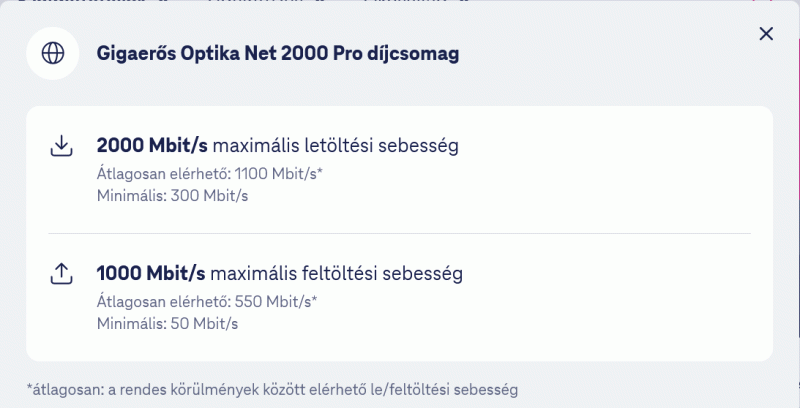Image resolution: width=800 pixels, height=408 pixels.
Task: Click the globe icon beside the package title
Action: [x=53, y=53]
